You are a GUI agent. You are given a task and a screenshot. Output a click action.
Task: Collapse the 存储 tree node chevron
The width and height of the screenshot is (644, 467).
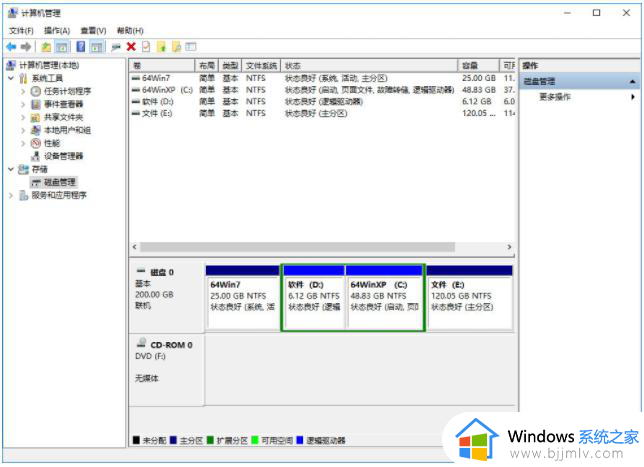pyautogui.click(x=11, y=169)
